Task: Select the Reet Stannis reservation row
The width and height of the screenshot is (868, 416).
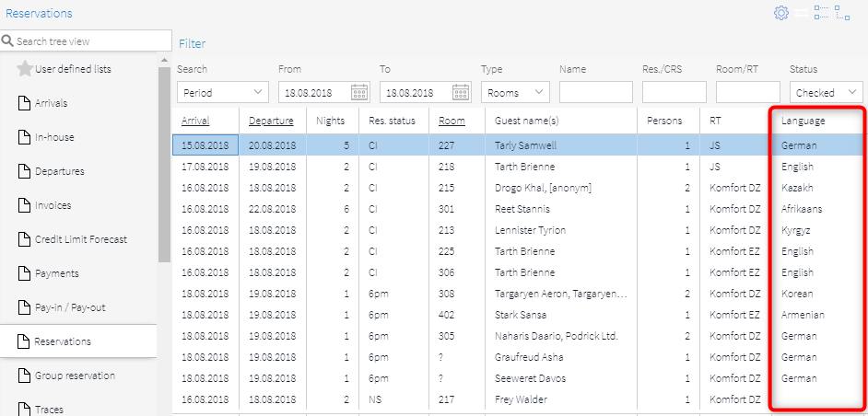Action: (530, 209)
